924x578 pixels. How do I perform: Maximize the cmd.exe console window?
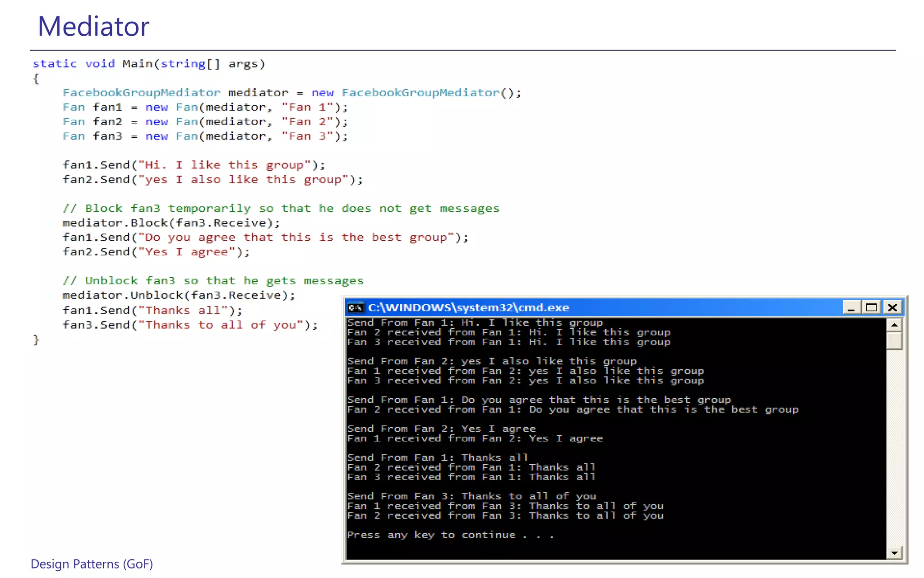pos(871,308)
